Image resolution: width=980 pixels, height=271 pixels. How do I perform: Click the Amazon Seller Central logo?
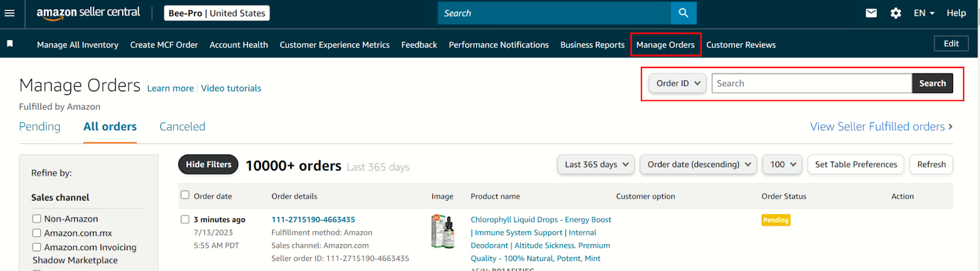(x=88, y=13)
